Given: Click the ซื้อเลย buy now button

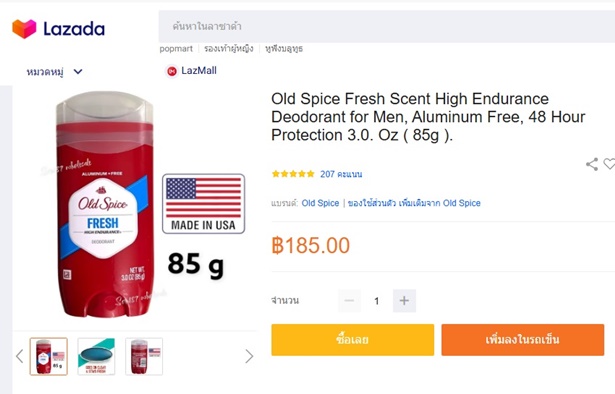Looking at the screenshot, I should [x=353, y=340].
